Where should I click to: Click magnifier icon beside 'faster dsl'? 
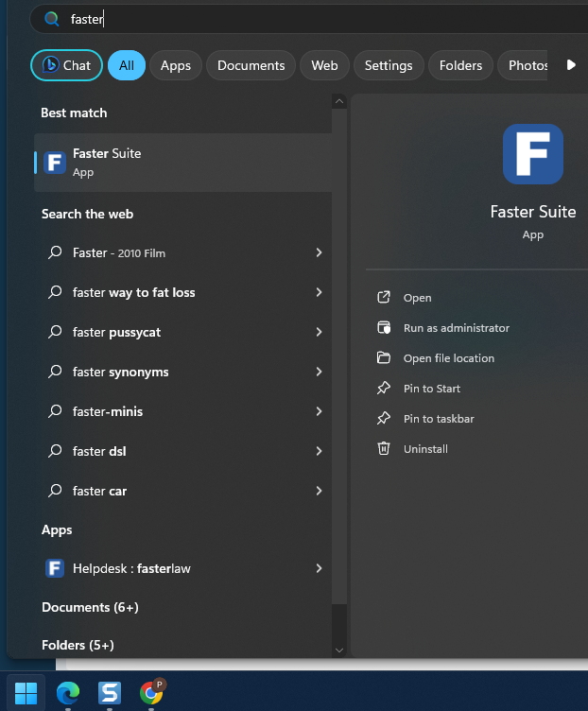pyautogui.click(x=55, y=451)
